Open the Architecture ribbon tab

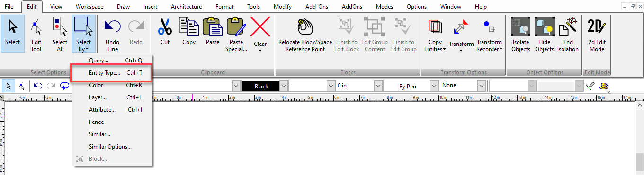186,7
